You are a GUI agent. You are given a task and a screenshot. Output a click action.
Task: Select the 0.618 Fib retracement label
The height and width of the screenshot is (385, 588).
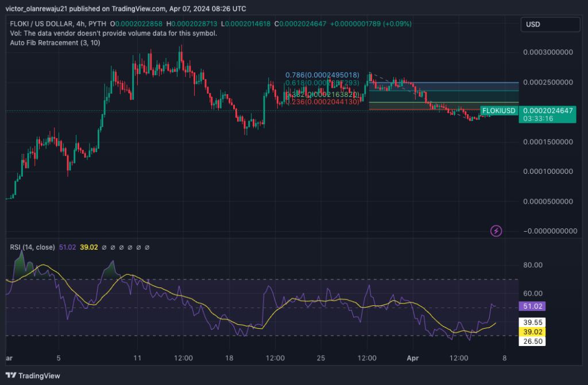322,84
